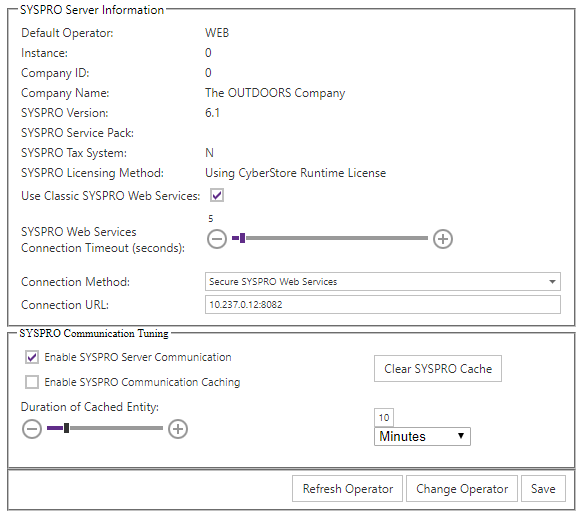Uncheck Use Classic SYSPRO Web Services

pos(217,195)
